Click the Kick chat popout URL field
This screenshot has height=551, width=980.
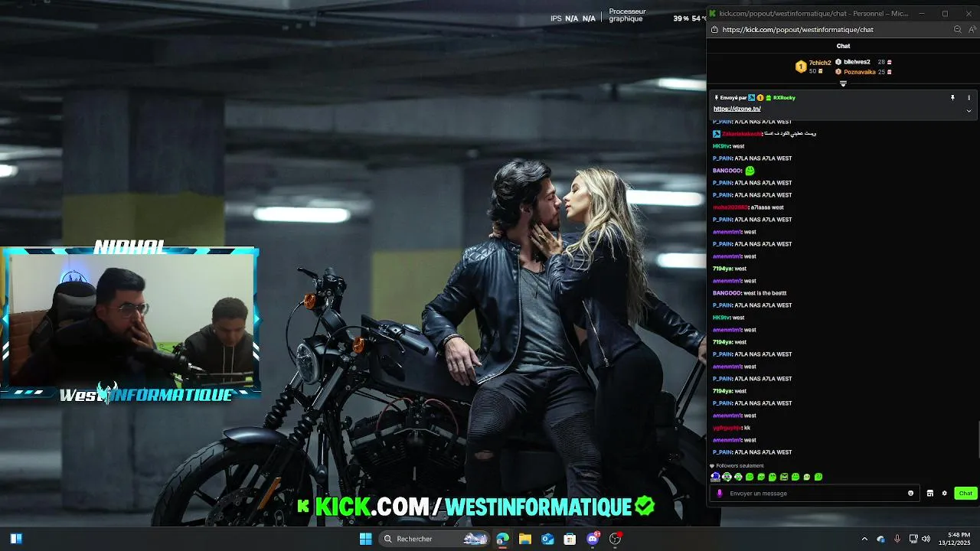[797, 30]
